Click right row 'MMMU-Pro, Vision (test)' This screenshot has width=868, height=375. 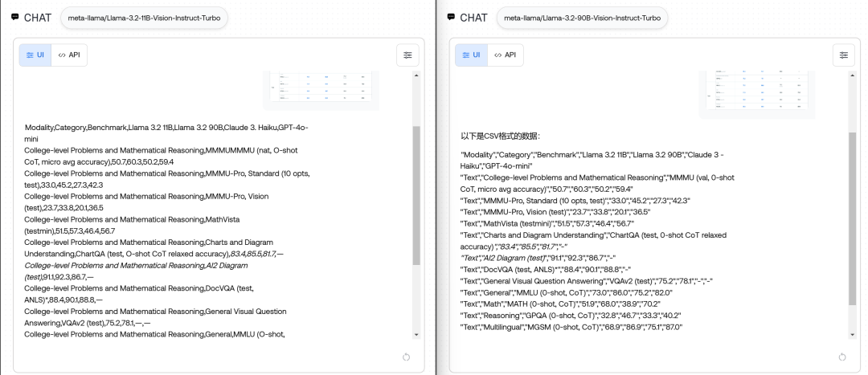(x=555, y=212)
